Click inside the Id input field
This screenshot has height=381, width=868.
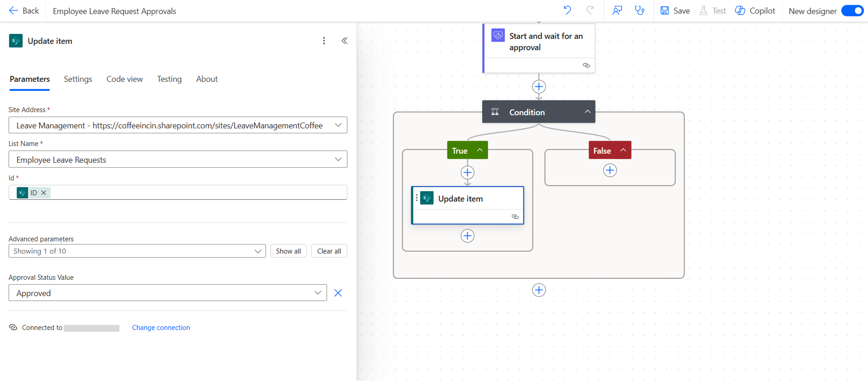coord(178,193)
